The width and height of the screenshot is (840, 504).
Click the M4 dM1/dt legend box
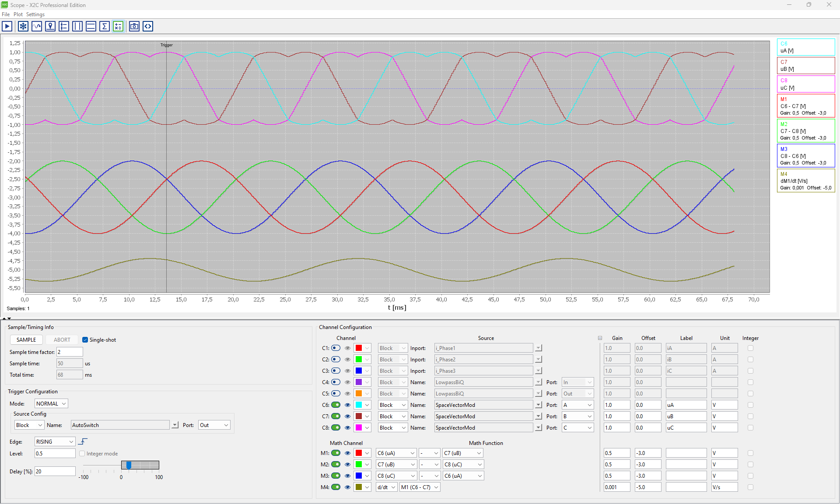tap(806, 181)
